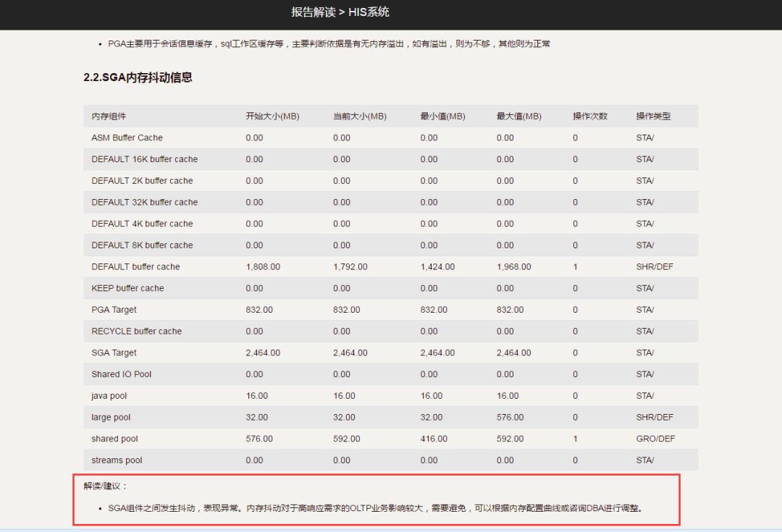Select the SGA Target row name
782x532 pixels.
114,352
